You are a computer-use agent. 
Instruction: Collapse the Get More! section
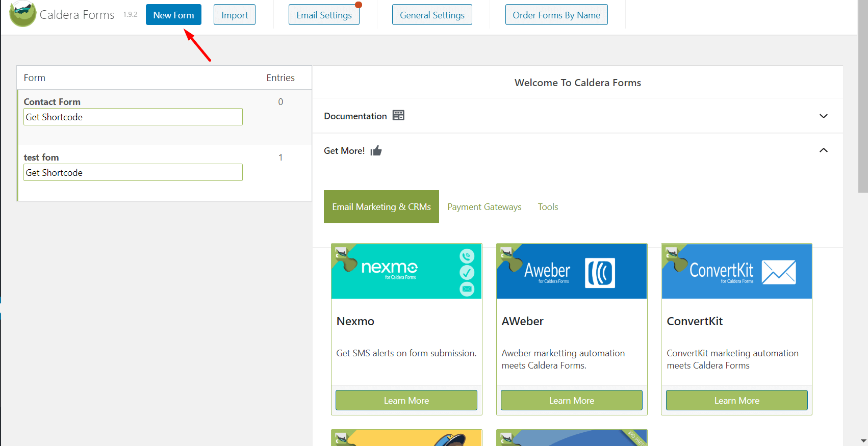[x=823, y=150]
